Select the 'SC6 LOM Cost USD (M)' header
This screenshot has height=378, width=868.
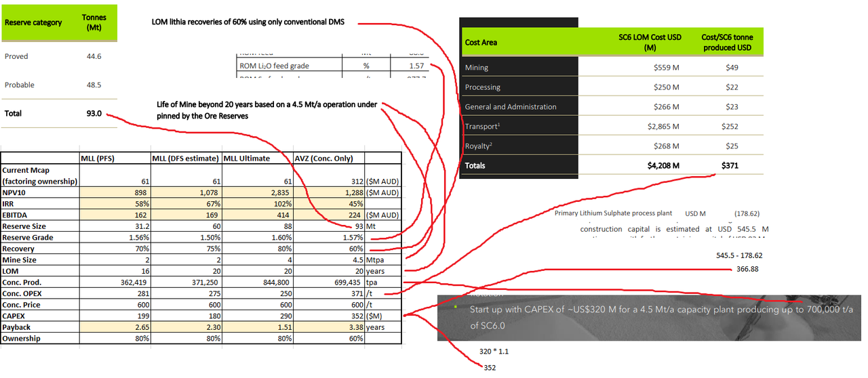click(650, 41)
